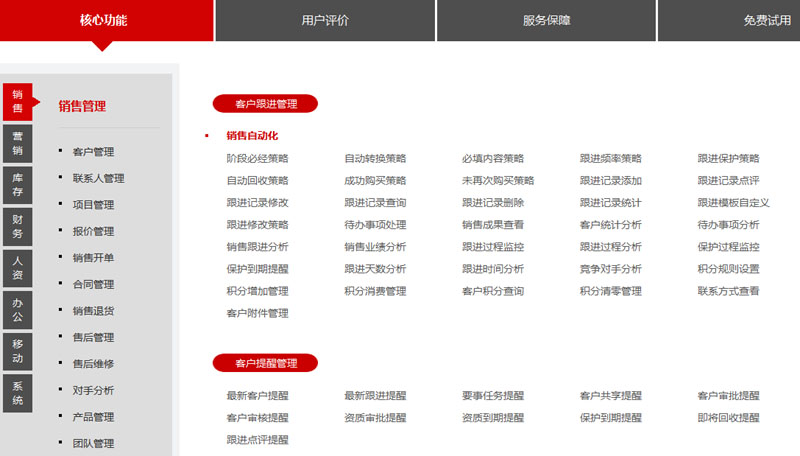Switch to the 人资 sidebar category

18,268
